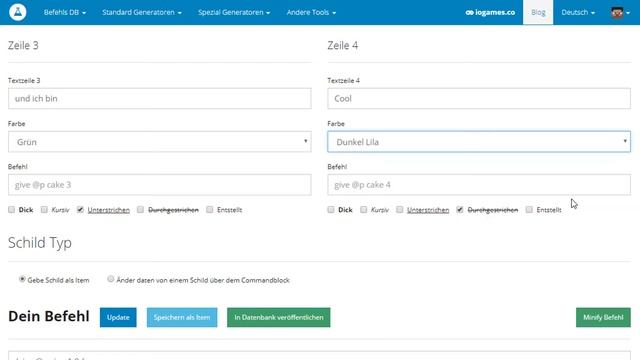This screenshot has width=640, height=360.
Task: Open the Deutsch language dropdown
Action: (578, 12)
